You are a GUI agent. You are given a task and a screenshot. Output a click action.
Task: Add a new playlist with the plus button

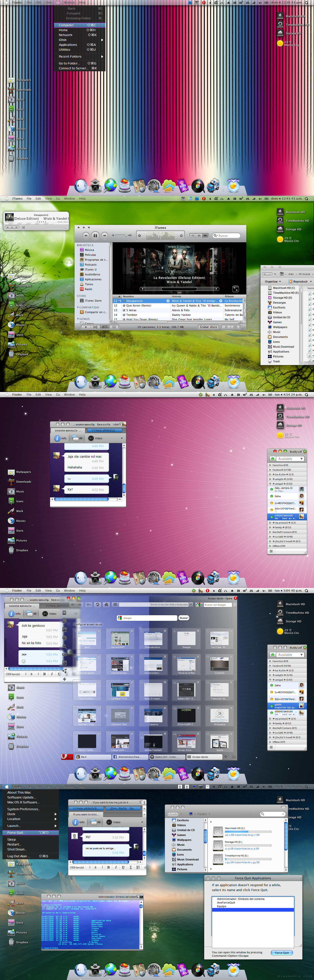86,327
